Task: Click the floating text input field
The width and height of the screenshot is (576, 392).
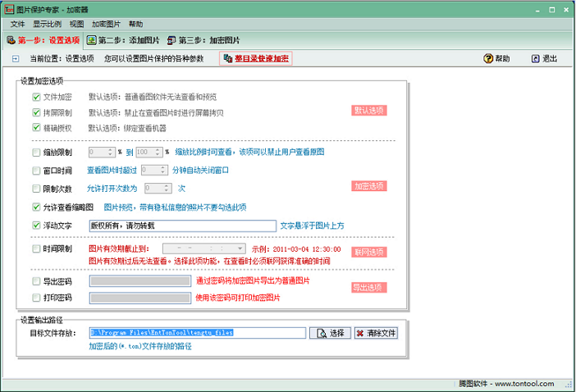Action: tap(183, 226)
